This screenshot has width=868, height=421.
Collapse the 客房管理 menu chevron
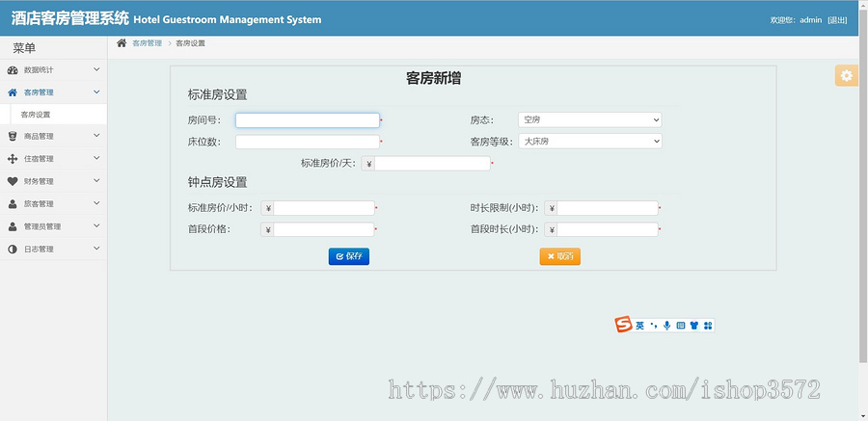click(x=96, y=92)
